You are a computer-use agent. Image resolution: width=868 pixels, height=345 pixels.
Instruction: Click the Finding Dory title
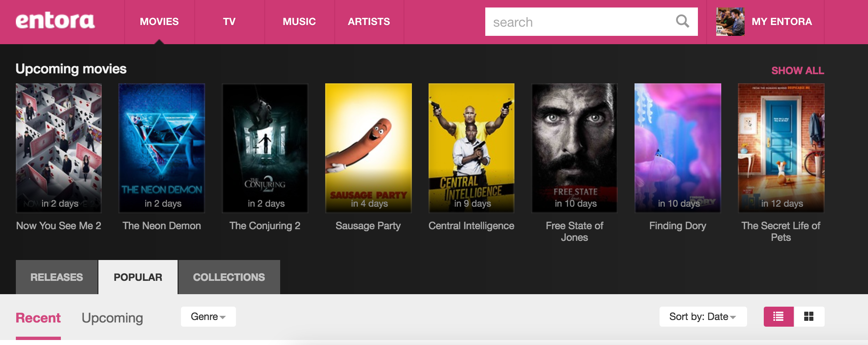pyautogui.click(x=678, y=226)
